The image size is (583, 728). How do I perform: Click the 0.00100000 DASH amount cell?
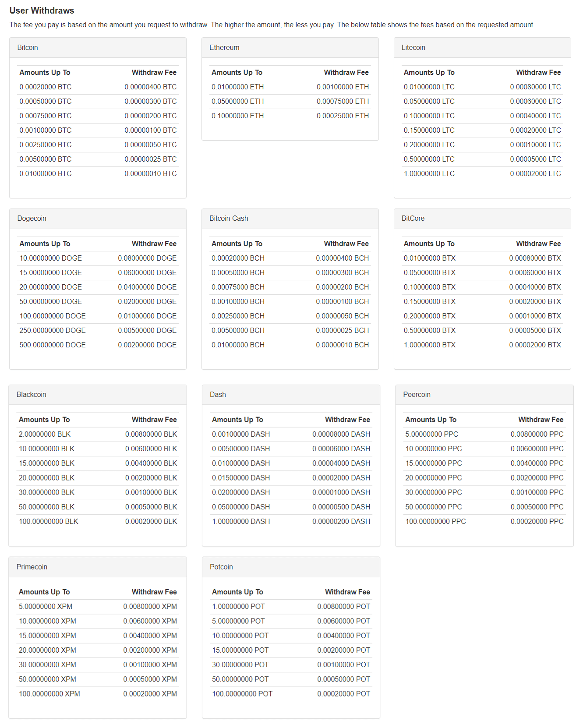pos(241,435)
